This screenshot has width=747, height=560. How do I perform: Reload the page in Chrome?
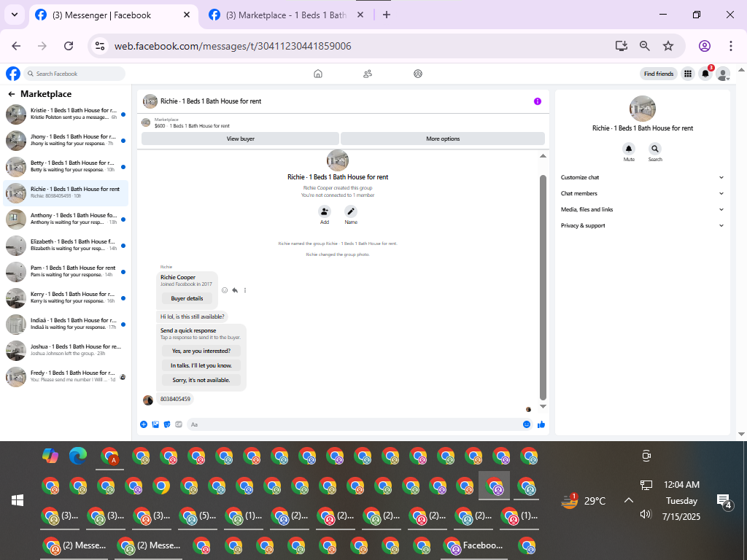pyautogui.click(x=69, y=46)
